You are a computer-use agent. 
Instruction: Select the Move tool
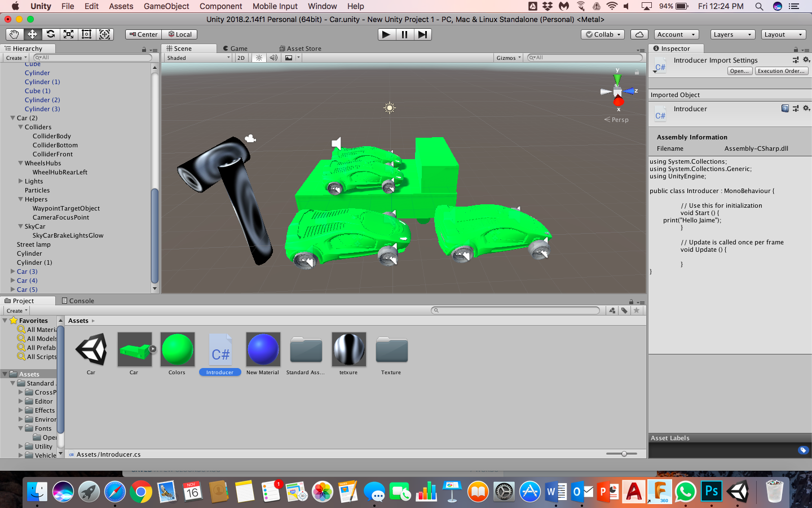click(32, 34)
